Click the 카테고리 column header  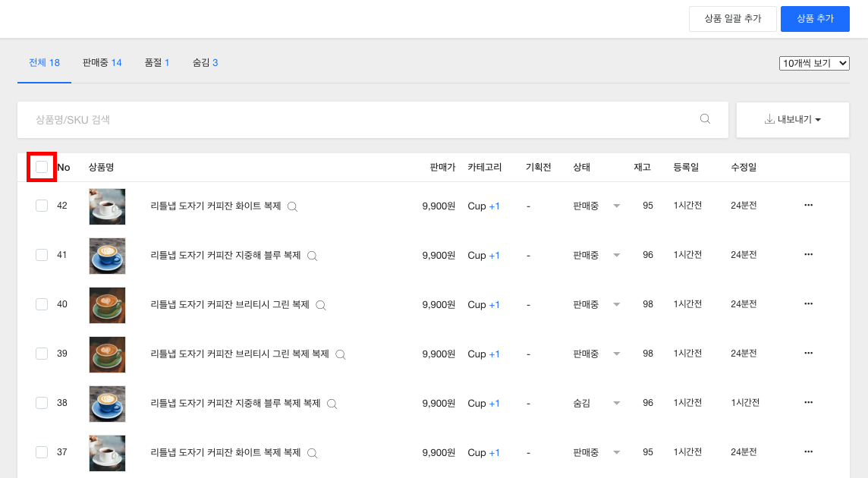(x=484, y=167)
